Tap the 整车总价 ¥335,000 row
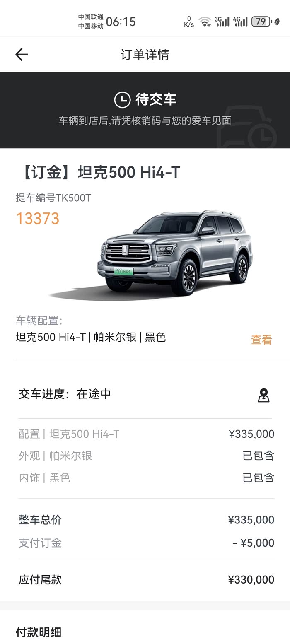290x644 pixels. coord(146,520)
